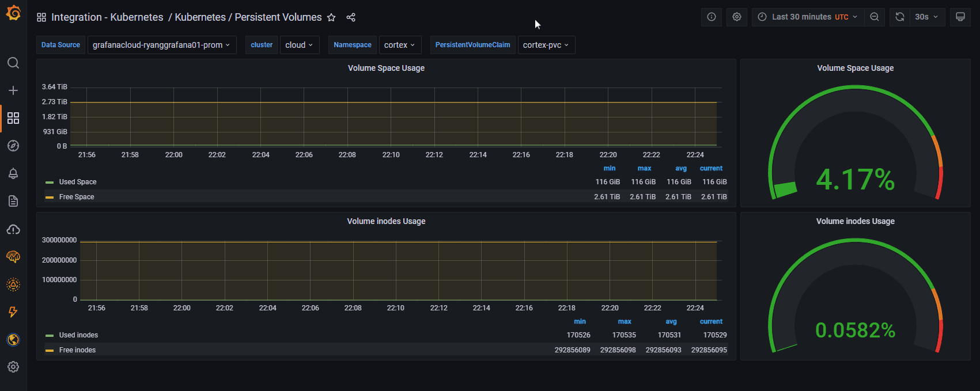The width and height of the screenshot is (980, 391).
Task: Open the Explore compass icon
Action: (x=13, y=146)
